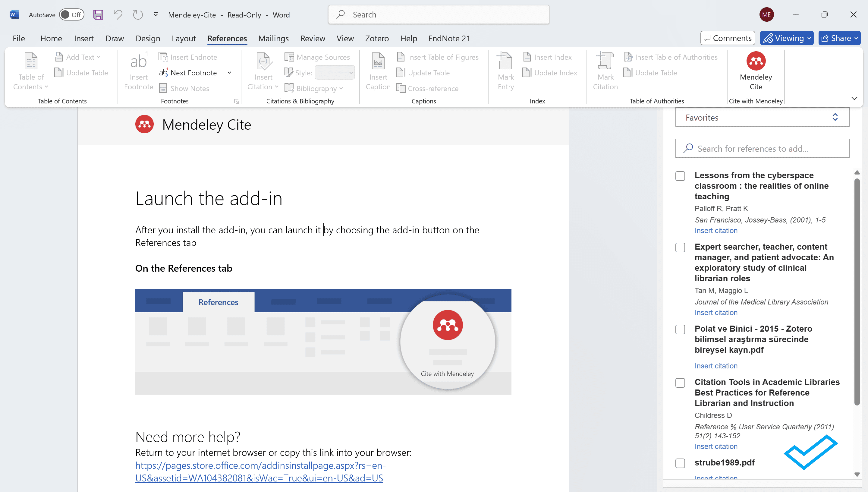
Task: Click Update Index in ribbon
Action: (550, 73)
